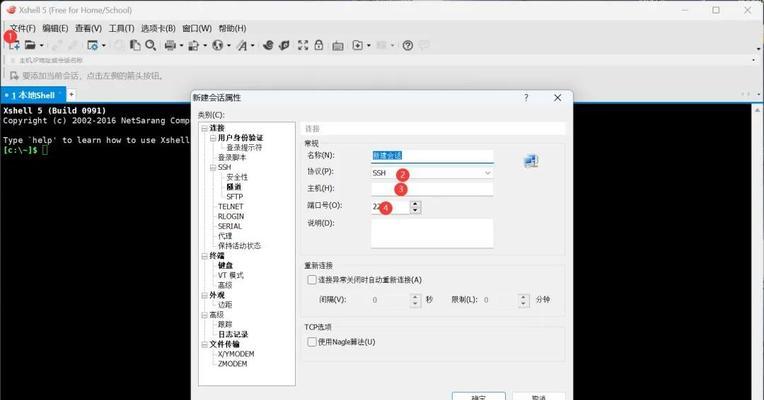Collapse the 用户身份验证 tree node

212,138
